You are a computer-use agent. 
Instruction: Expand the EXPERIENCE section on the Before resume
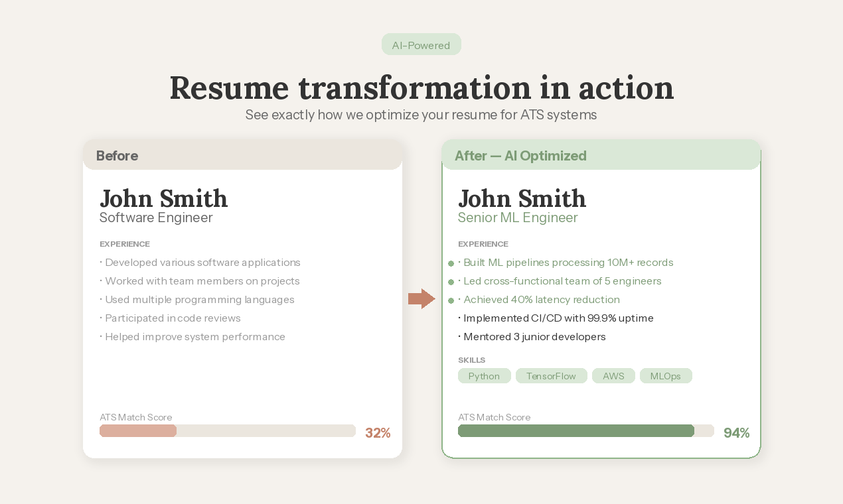[125, 244]
